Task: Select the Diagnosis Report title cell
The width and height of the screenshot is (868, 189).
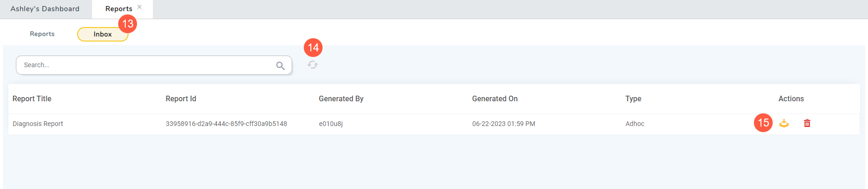Action: 38,124
